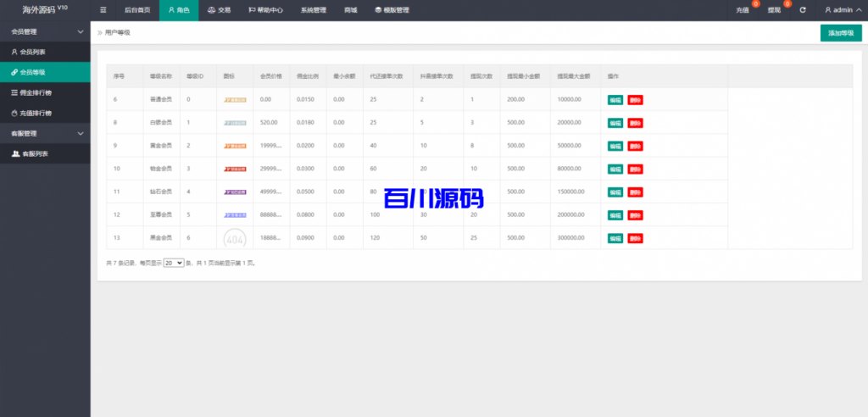The height and width of the screenshot is (417, 868).
Task: Delete the 钻石会员 level row
Action: point(636,192)
